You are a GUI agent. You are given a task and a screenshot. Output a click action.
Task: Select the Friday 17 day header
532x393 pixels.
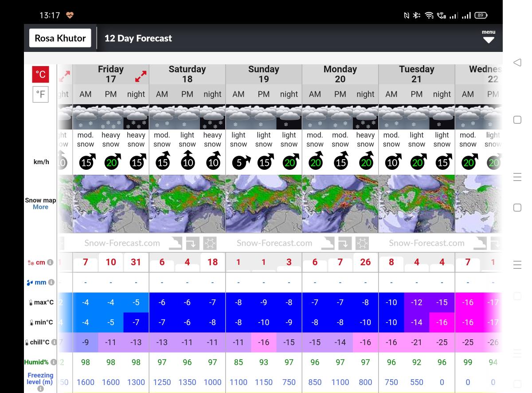[111, 74]
